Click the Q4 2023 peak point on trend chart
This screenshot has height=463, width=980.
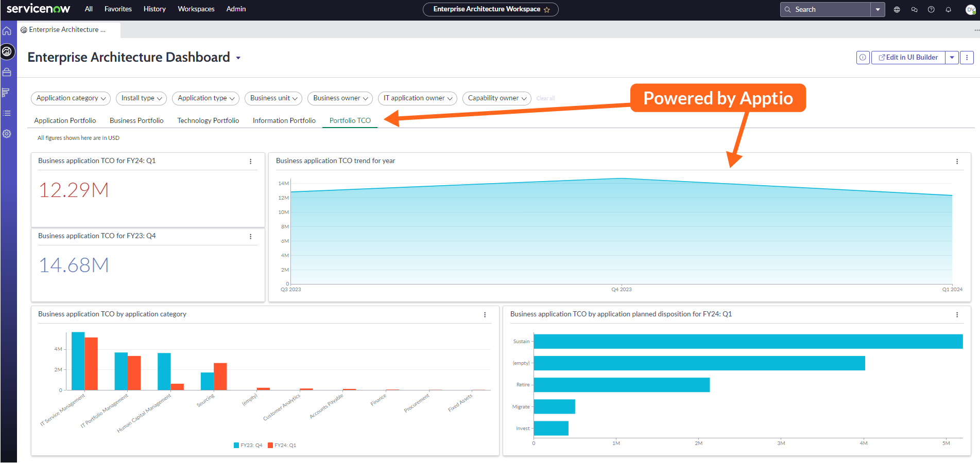coord(622,179)
